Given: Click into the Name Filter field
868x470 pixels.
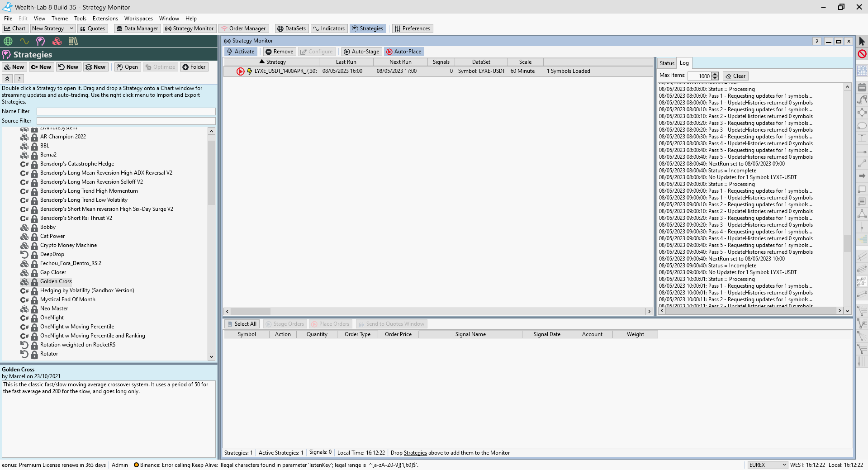Looking at the screenshot, I should (126, 111).
